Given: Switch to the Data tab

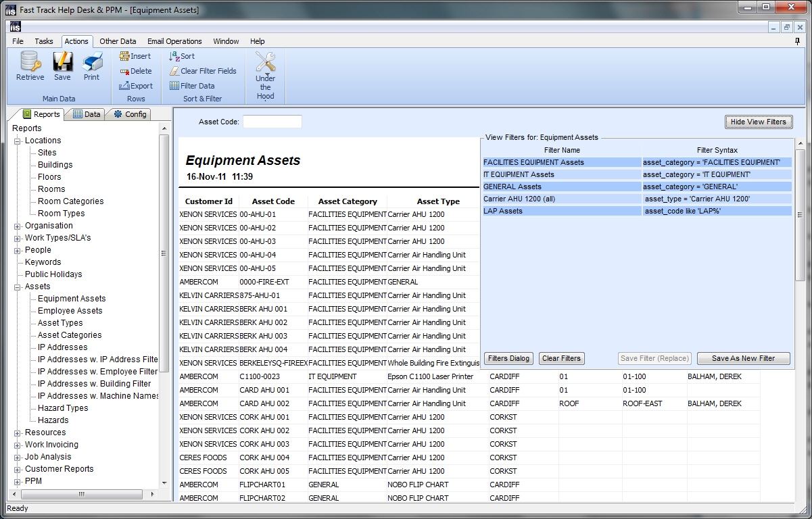Looking at the screenshot, I should tap(87, 114).
